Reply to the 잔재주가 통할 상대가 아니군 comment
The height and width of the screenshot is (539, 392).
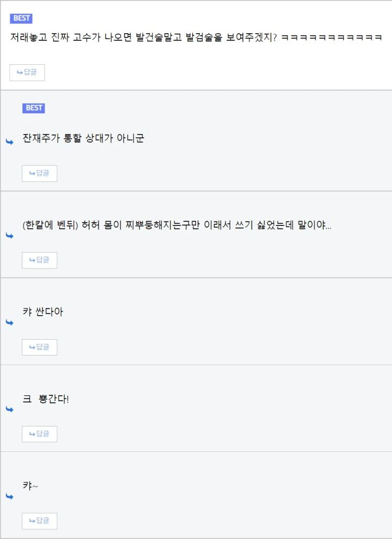pos(40,173)
